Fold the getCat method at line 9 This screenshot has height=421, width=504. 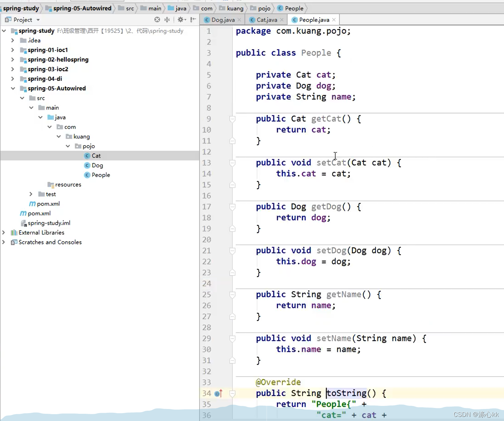pos(232,119)
